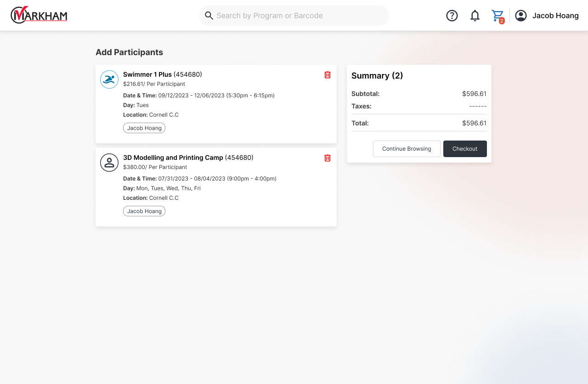Screen dimensions: 588x384
Task: Click Summary (2) heading
Action: point(377,76)
